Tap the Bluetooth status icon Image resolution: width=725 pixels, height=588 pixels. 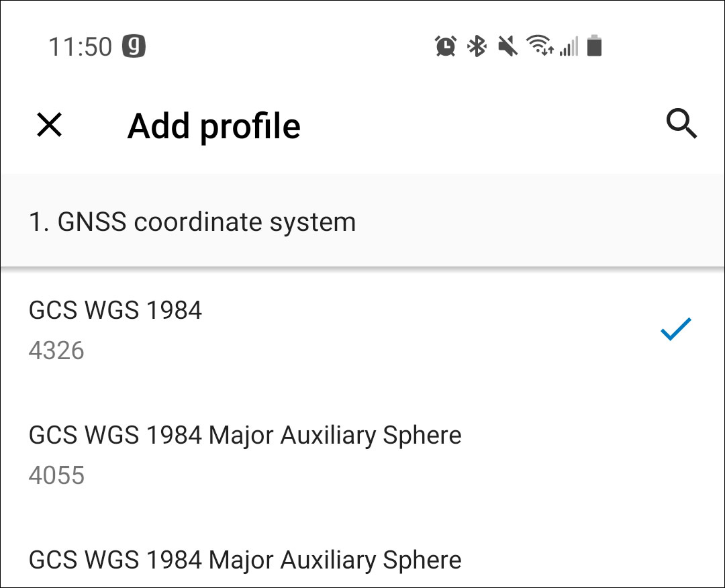point(477,46)
